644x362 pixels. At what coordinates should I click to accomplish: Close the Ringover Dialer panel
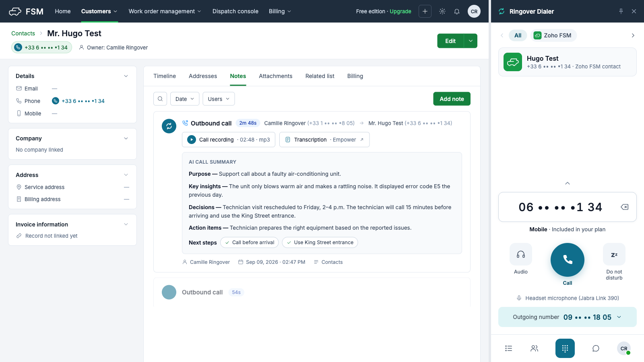634,11
